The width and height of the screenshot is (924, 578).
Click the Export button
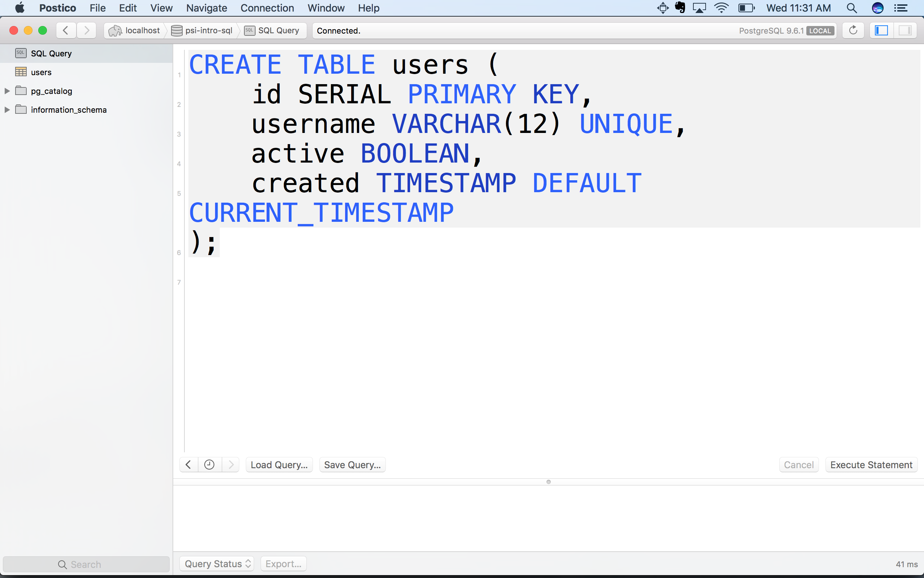click(283, 564)
